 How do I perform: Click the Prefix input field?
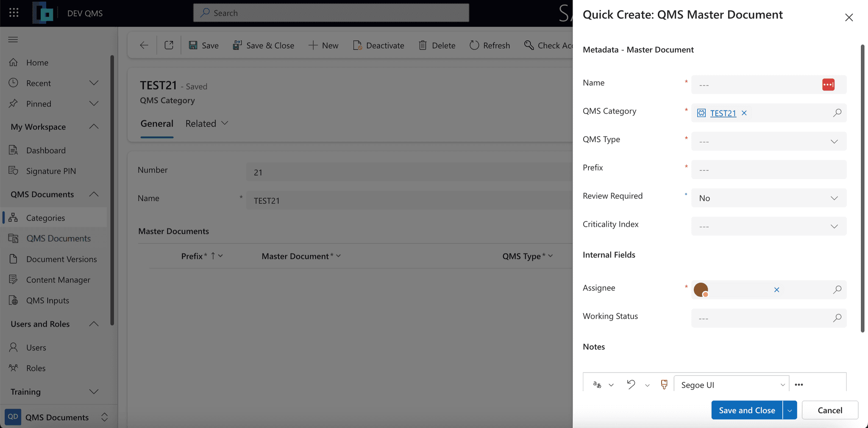pyautogui.click(x=769, y=170)
